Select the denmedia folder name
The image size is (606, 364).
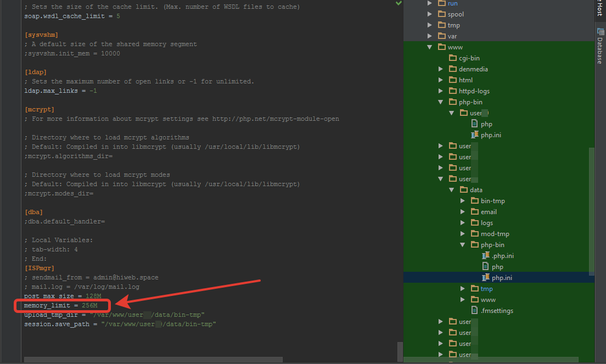click(473, 69)
